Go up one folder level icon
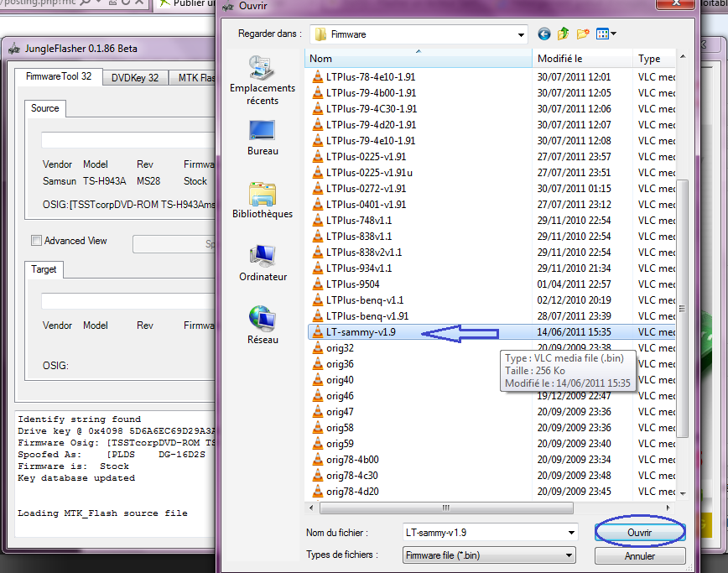728x573 pixels. pyautogui.click(x=563, y=34)
